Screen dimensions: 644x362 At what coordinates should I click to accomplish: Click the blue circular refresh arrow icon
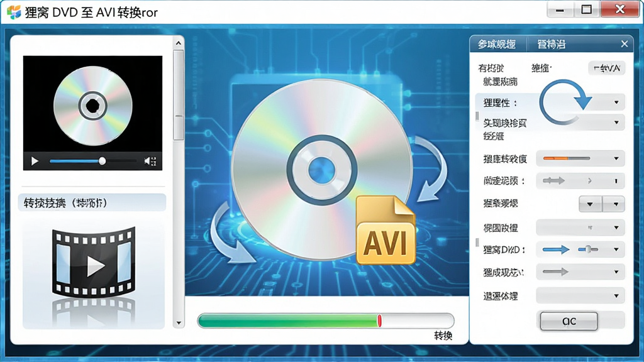[x=564, y=102]
